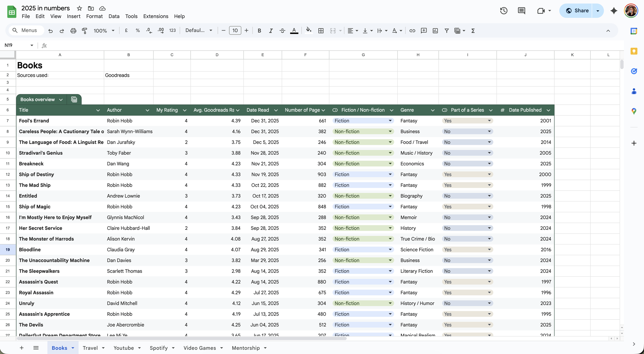This screenshot has height=354, width=644.
Task: Star the 2025 in numbers document
Action: tap(79, 8)
